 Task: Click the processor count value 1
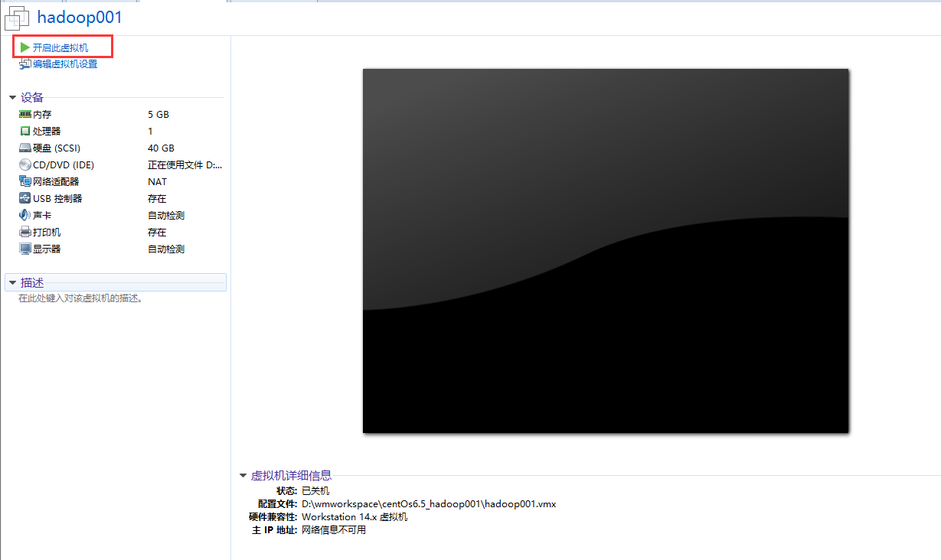pos(150,131)
